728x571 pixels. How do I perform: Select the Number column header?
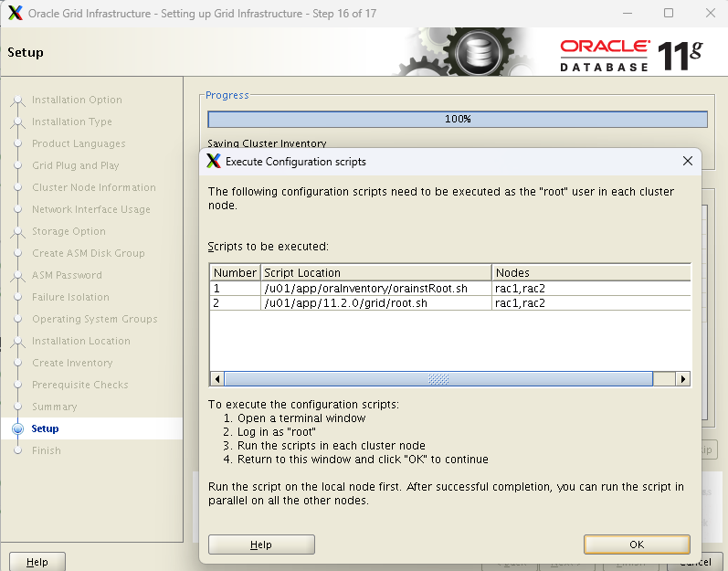(x=235, y=272)
